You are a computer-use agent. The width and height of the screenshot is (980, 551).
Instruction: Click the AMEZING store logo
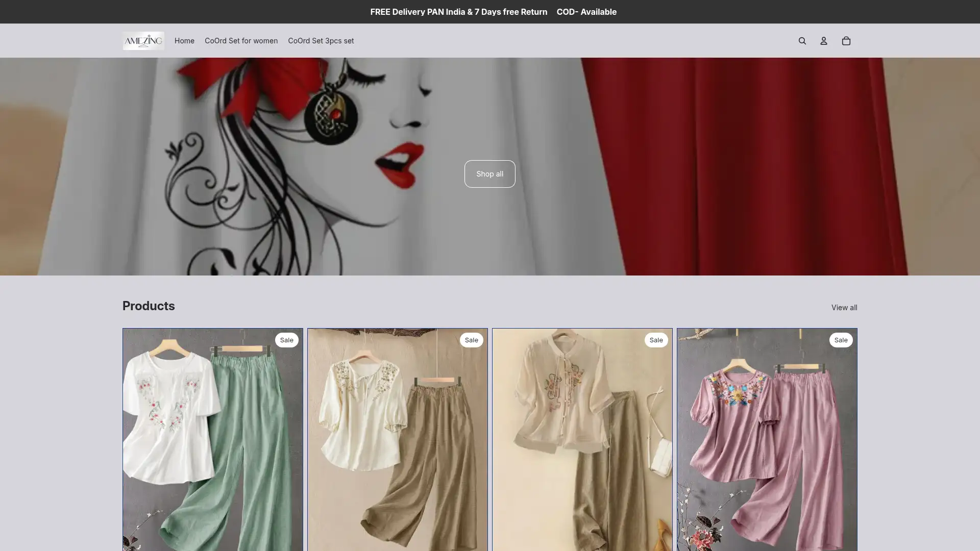[143, 40]
